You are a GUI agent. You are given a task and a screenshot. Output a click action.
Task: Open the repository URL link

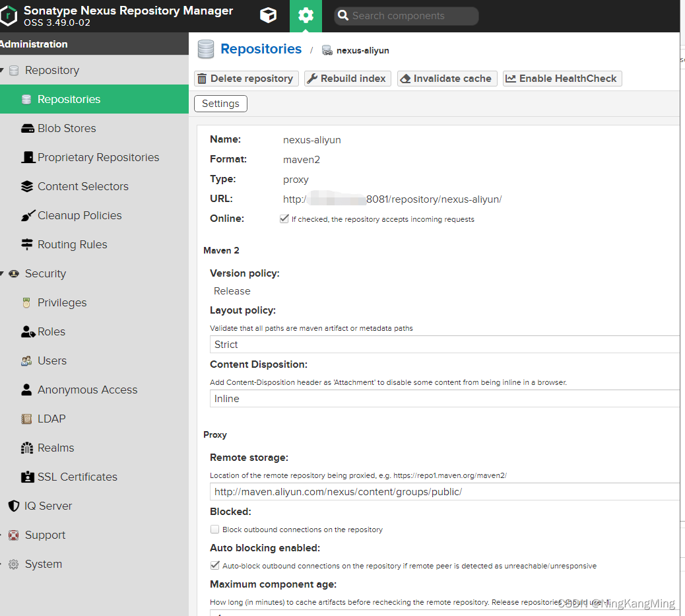click(392, 199)
